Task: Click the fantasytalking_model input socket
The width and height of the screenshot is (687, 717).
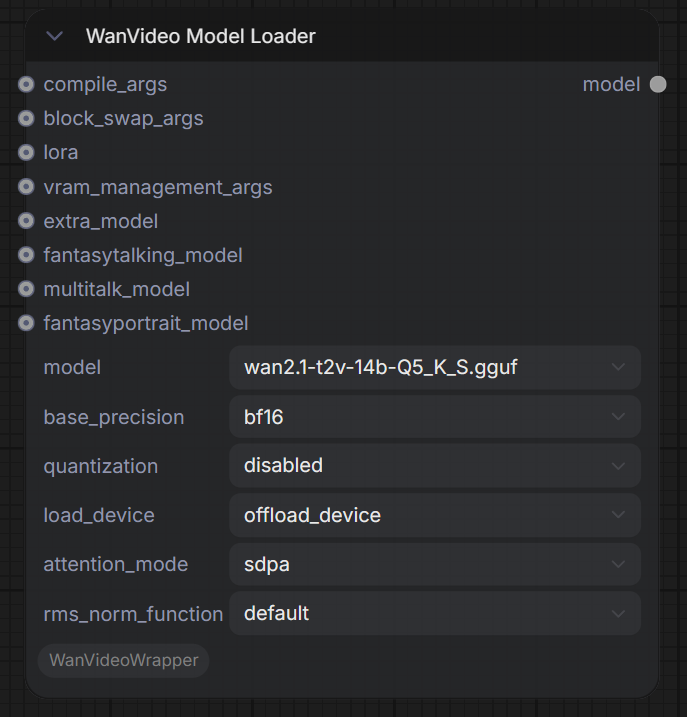Action: tap(26, 255)
